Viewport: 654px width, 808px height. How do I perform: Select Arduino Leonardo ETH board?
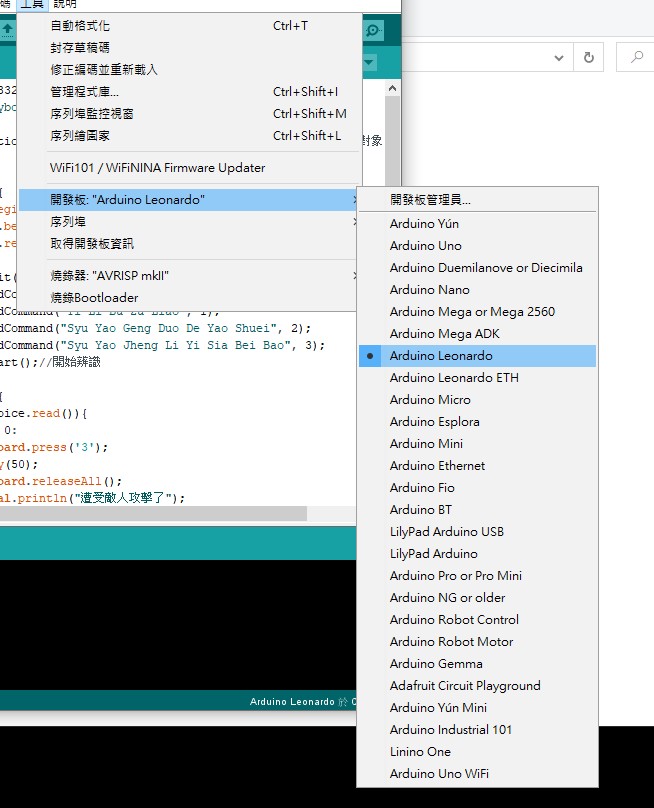click(477, 378)
